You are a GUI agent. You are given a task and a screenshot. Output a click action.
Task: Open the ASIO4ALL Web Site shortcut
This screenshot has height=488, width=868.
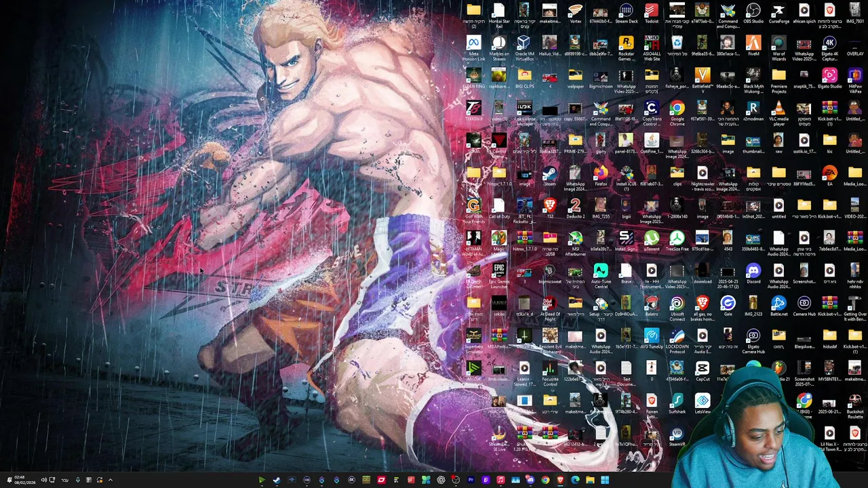pos(651,48)
